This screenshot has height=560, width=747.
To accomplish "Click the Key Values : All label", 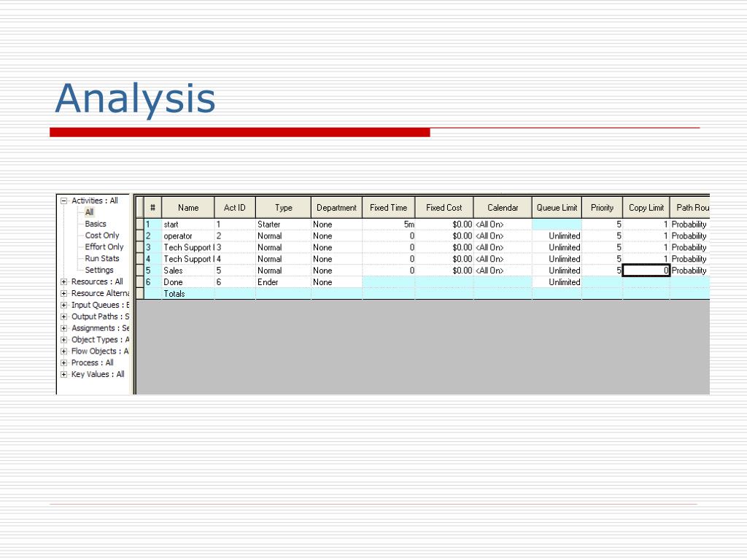I will [98, 374].
